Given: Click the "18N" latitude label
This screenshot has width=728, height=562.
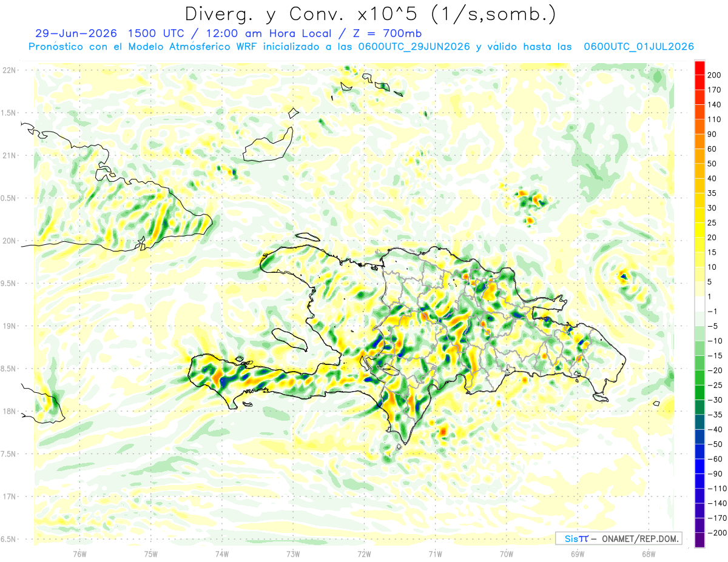Looking at the screenshot, I should [10, 411].
